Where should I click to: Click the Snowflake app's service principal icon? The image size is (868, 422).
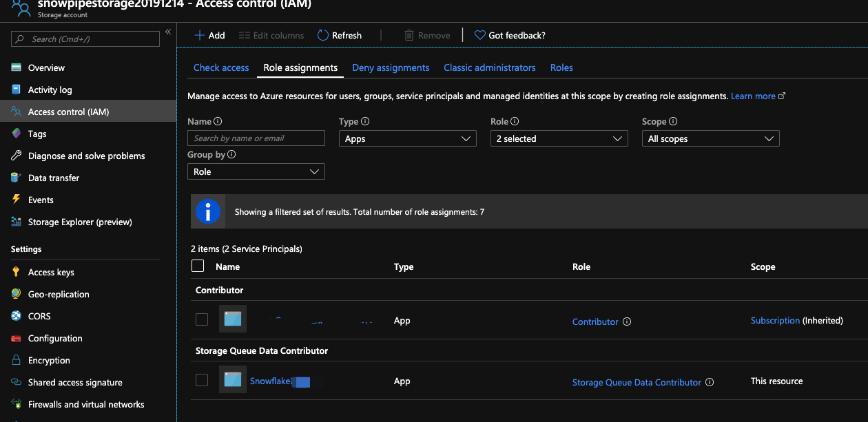pyautogui.click(x=233, y=379)
